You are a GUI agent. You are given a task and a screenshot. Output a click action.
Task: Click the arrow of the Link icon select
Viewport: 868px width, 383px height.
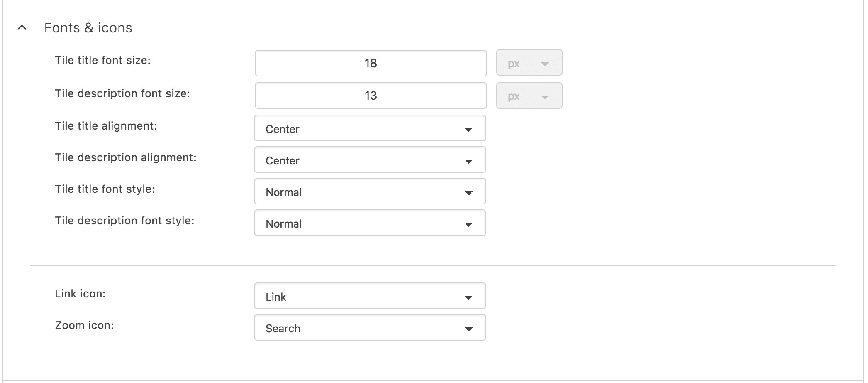(469, 297)
